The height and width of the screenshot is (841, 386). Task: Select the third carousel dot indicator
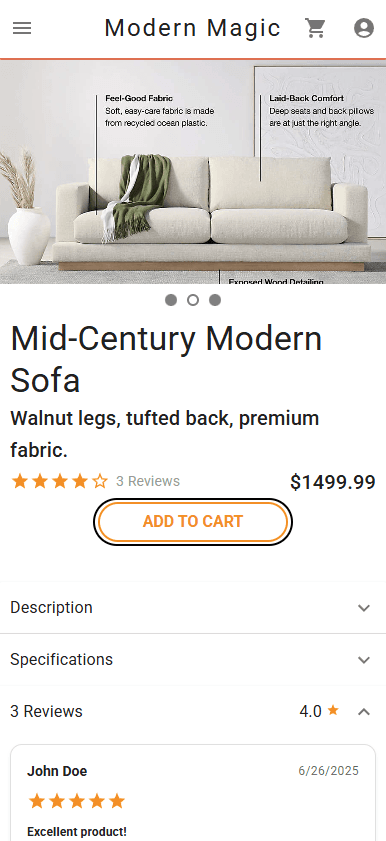click(215, 300)
